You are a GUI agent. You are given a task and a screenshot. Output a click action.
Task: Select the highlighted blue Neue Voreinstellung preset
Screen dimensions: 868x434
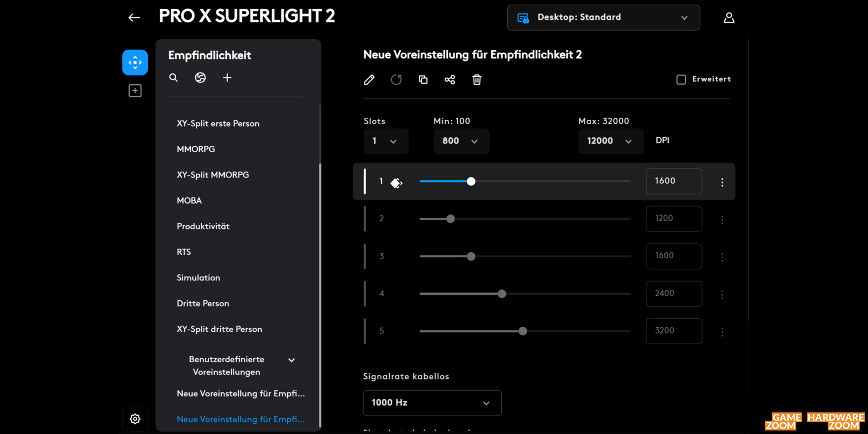pyautogui.click(x=241, y=419)
